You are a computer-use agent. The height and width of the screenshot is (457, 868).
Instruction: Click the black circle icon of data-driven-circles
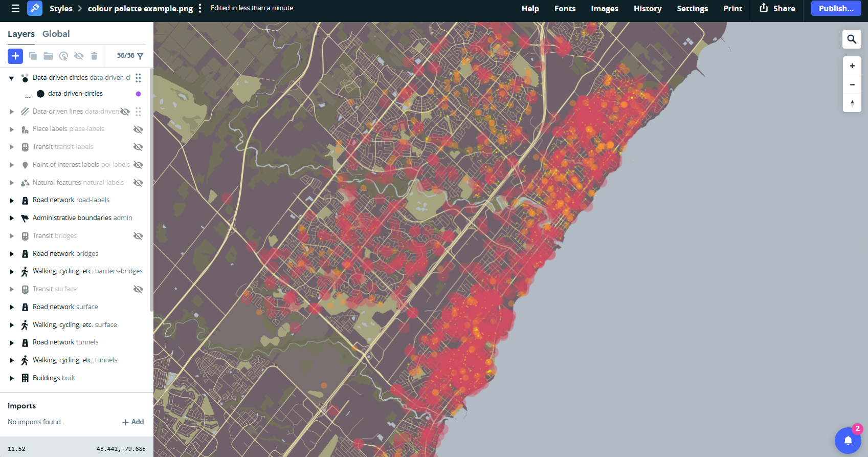click(x=40, y=94)
